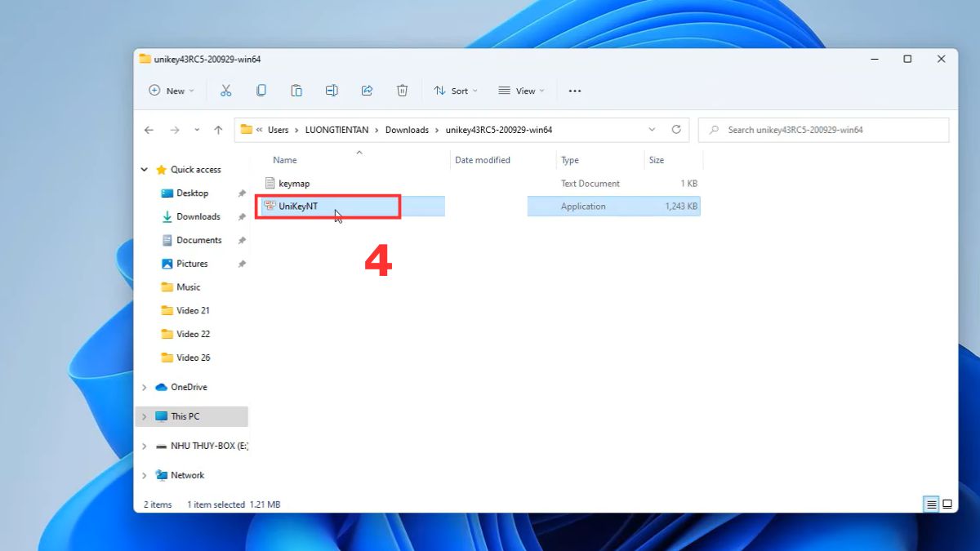Image resolution: width=980 pixels, height=551 pixels.
Task: Open Network in the sidebar
Action: pyautogui.click(x=188, y=475)
